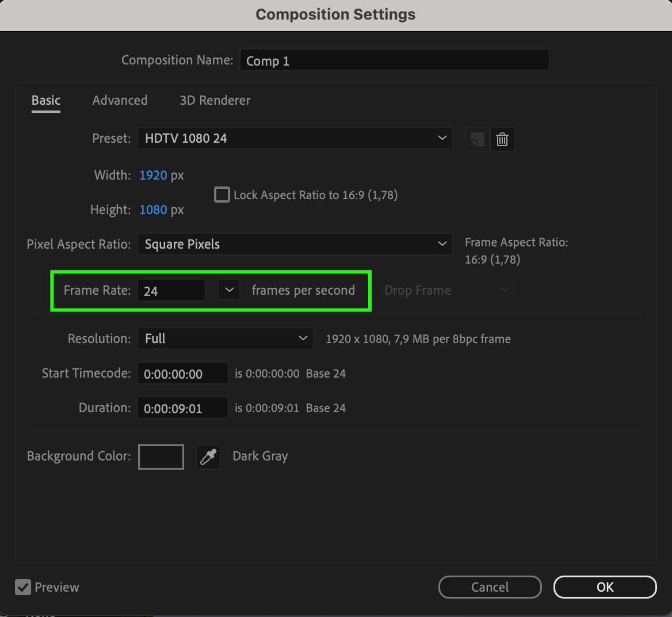Select the Basic tab
Viewport: 672px width, 617px height.
46,100
